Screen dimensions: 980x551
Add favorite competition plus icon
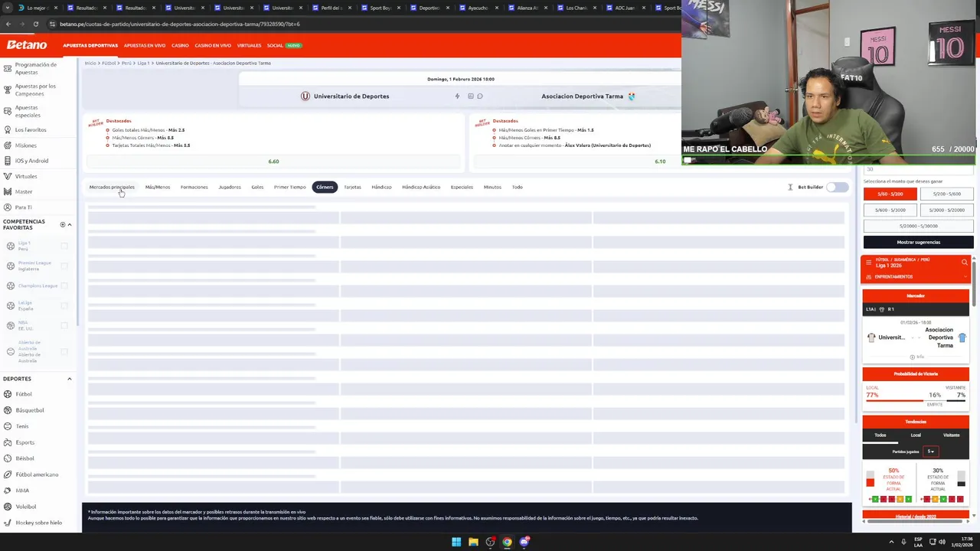(x=63, y=224)
